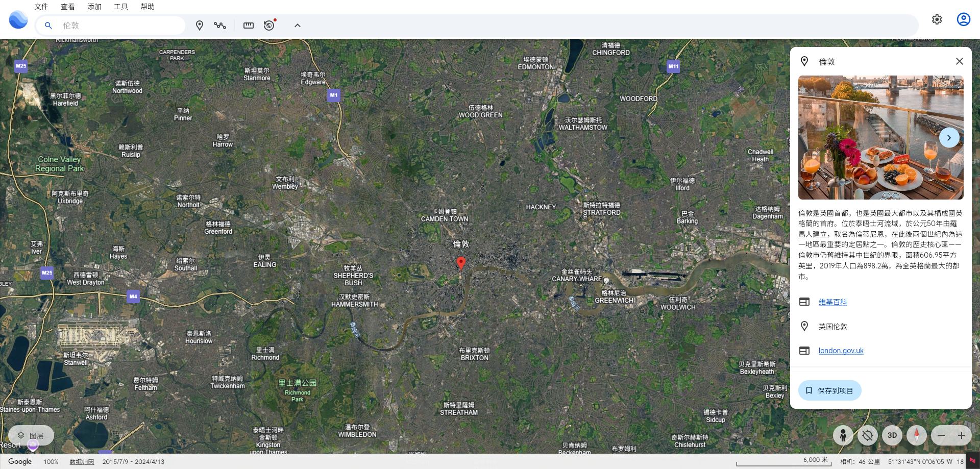Viewport: 980px width, 469px height.
Task: Click the camera altitude 46 公里 readout
Action: pos(860,462)
